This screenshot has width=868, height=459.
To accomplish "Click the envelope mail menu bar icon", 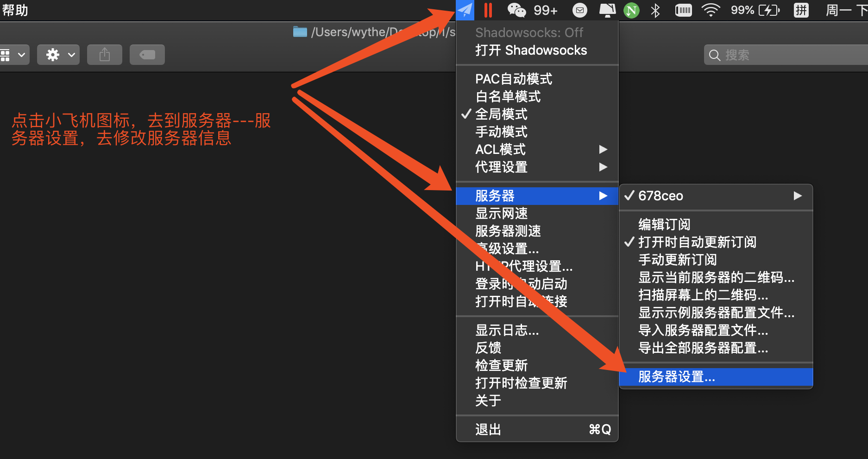I will click(580, 10).
